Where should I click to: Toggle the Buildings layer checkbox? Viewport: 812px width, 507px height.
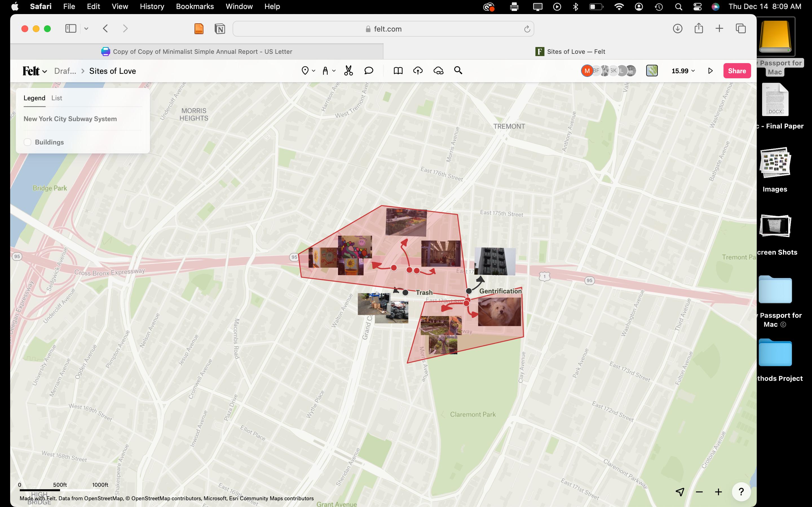coord(28,142)
